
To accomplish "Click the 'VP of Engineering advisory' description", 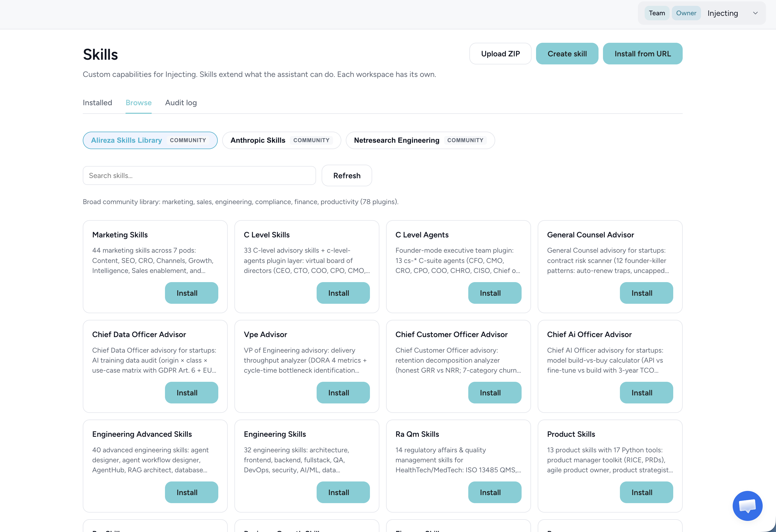I will 305,360.
